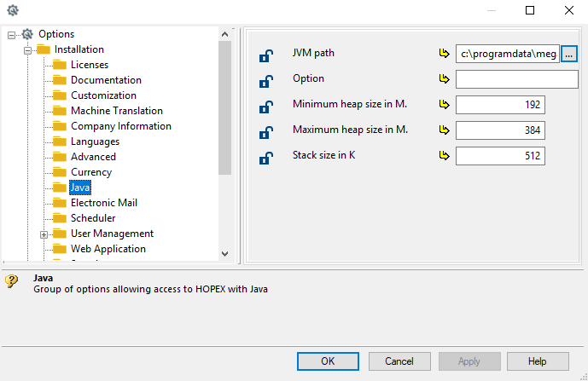Select the Options root label
The height and width of the screenshot is (381, 588).
click(x=56, y=34)
